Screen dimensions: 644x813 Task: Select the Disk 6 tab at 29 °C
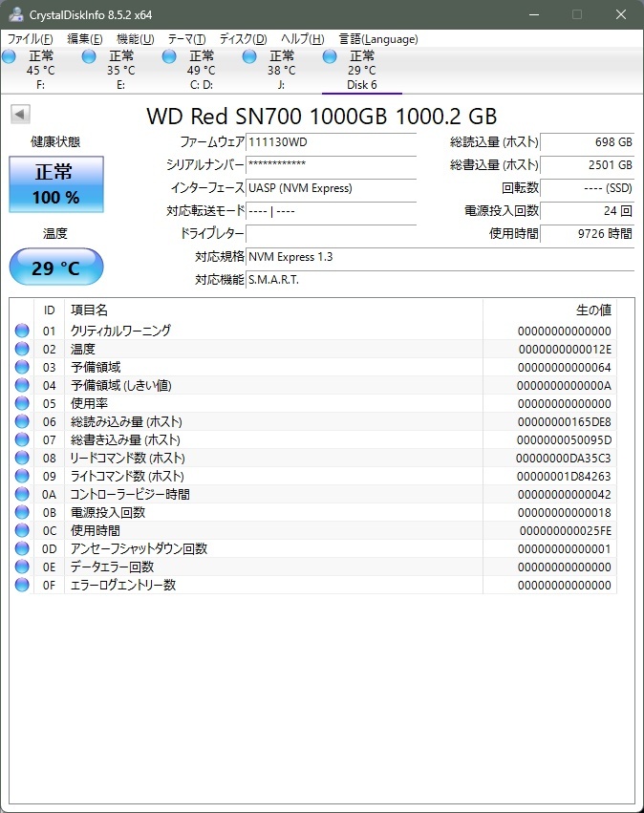(362, 70)
